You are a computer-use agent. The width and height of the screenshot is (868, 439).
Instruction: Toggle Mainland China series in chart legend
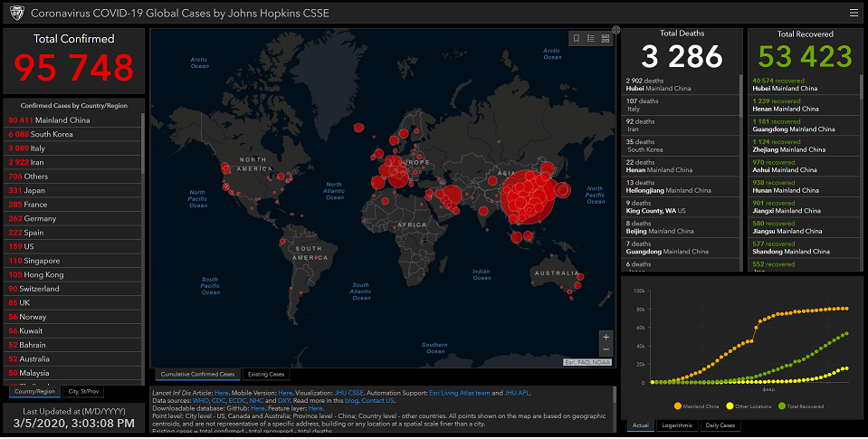(x=699, y=405)
